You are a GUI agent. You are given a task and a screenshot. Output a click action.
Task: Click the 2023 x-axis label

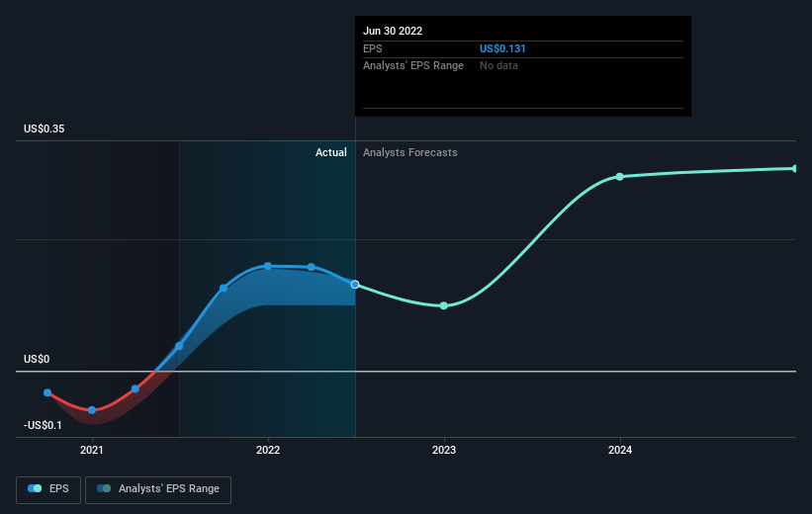click(444, 450)
